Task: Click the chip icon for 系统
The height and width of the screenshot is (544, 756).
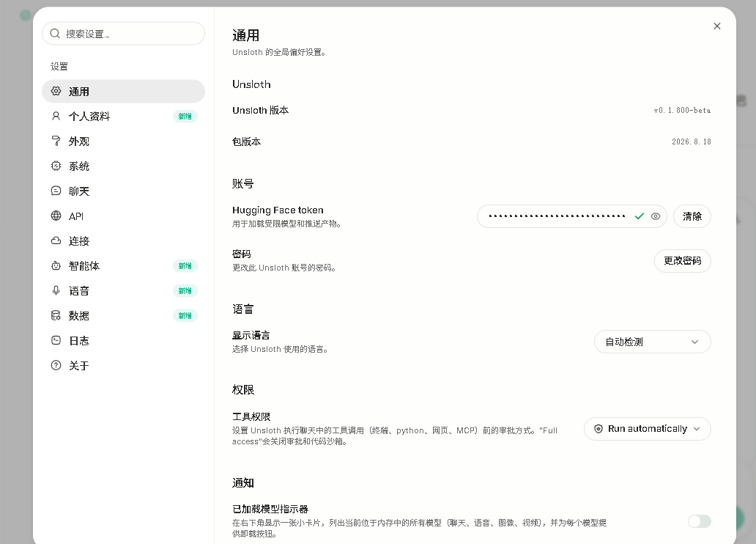Action: coord(56,166)
